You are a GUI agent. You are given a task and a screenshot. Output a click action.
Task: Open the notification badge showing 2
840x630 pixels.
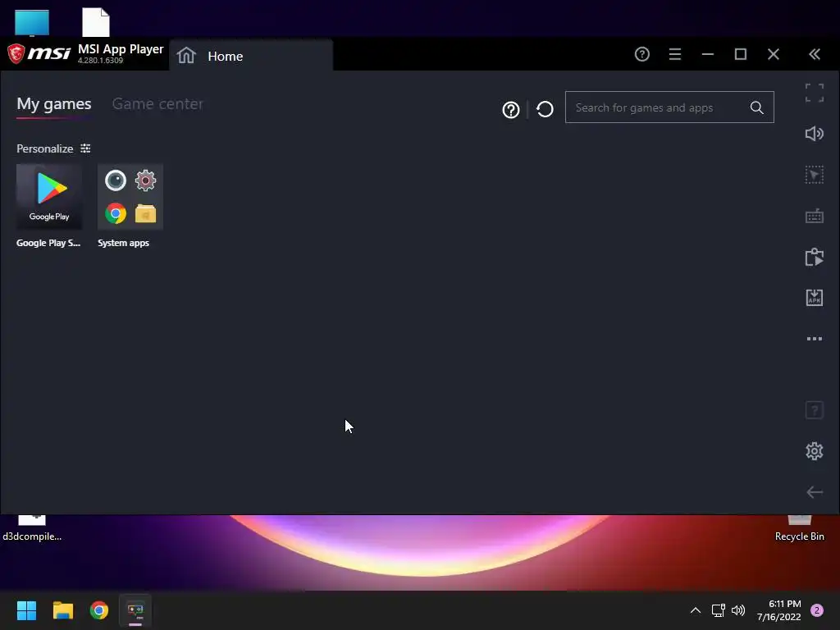[817, 610]
